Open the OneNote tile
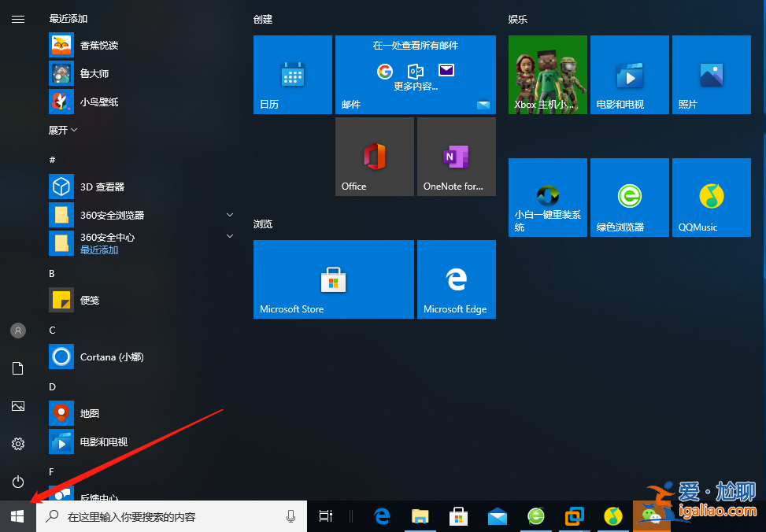The height and width of the screenshot is (532, 766). pos(456,156)
